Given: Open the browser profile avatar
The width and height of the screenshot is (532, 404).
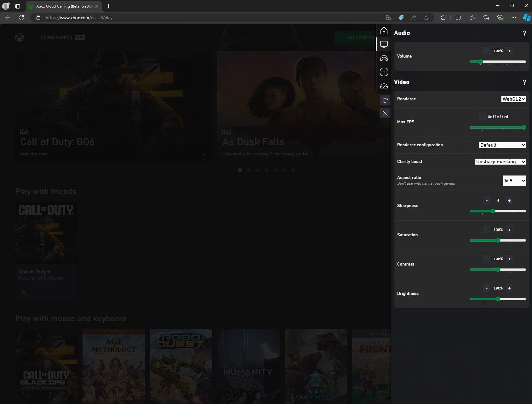Looking at the screenshot, I should (x=6, y=6).
